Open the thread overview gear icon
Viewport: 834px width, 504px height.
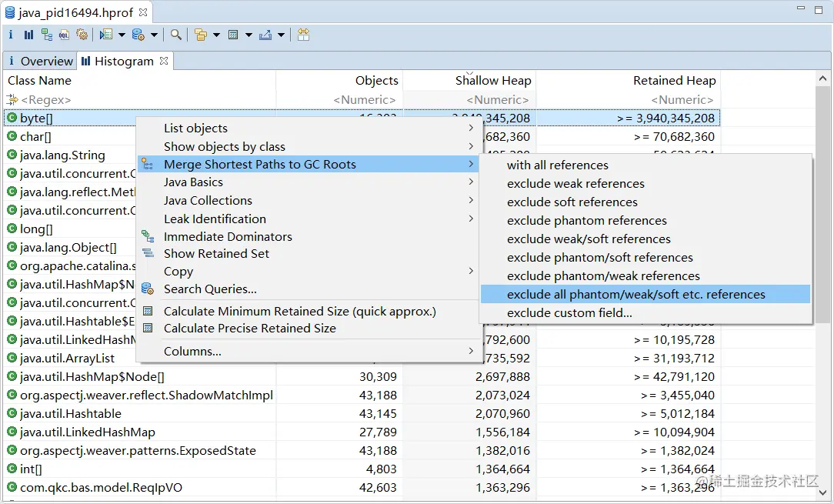coord(82,35)
